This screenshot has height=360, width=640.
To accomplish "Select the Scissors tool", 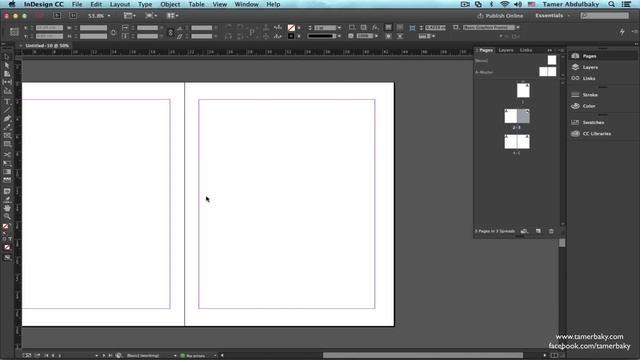I will pyautogui.click(x=7, y=155).
